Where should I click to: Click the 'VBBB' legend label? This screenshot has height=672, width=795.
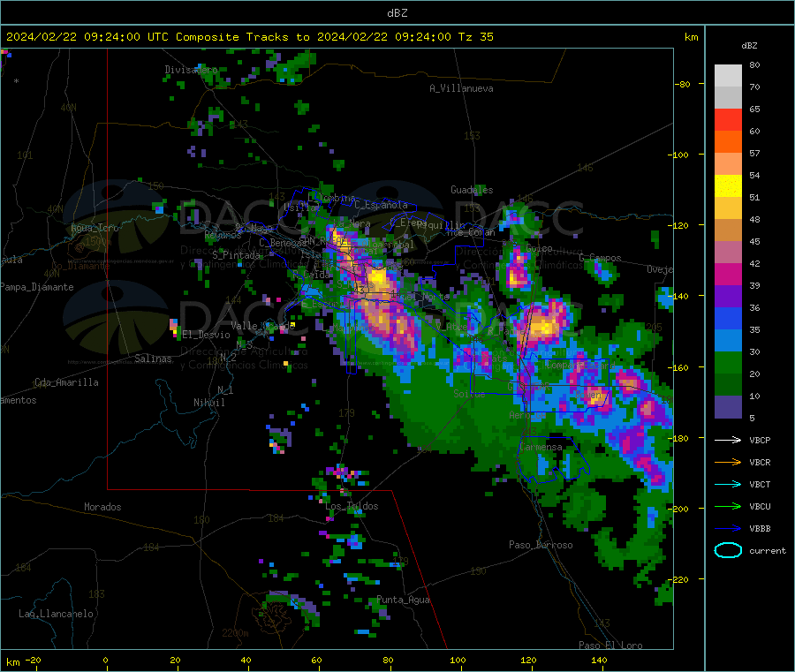[760, 529]
